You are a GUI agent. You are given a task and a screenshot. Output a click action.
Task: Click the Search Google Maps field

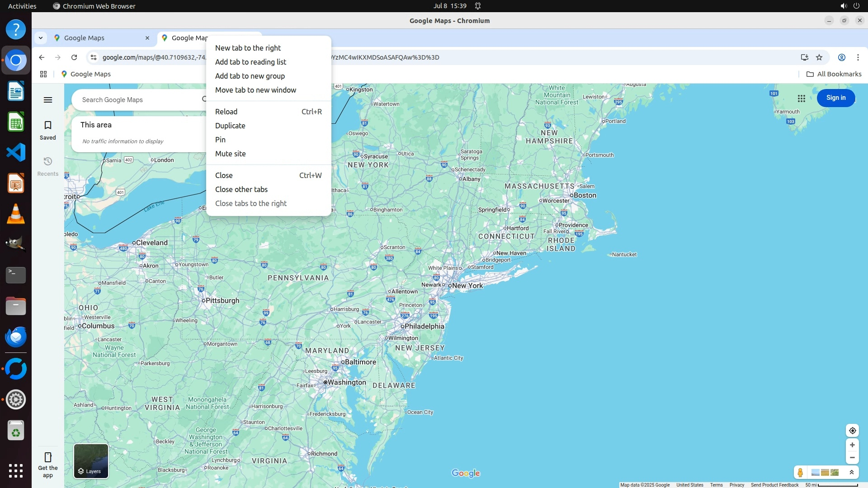pos(136,100)
